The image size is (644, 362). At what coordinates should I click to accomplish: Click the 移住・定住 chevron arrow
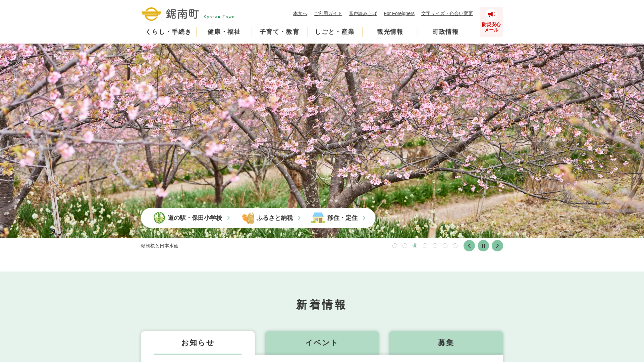pos(364,218)
